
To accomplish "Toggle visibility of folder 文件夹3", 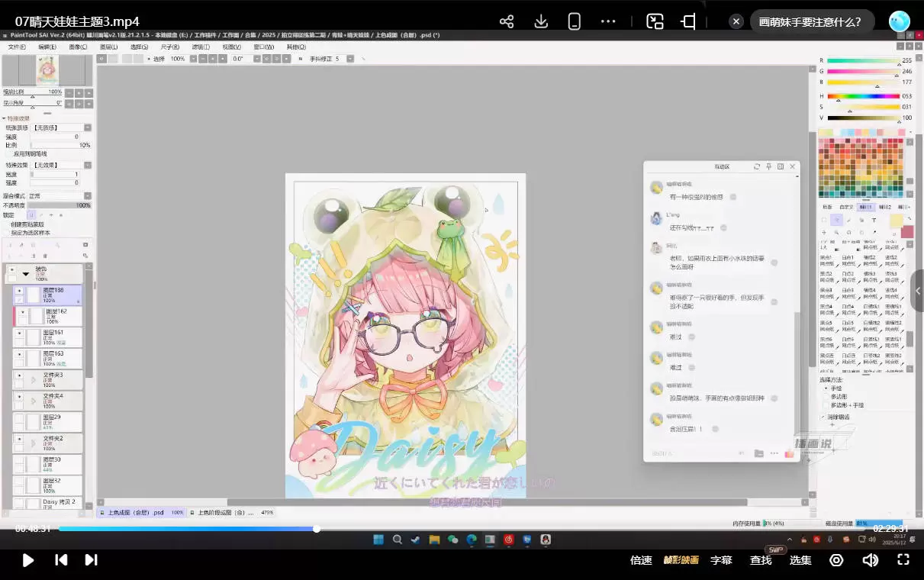I will [19, 375].
